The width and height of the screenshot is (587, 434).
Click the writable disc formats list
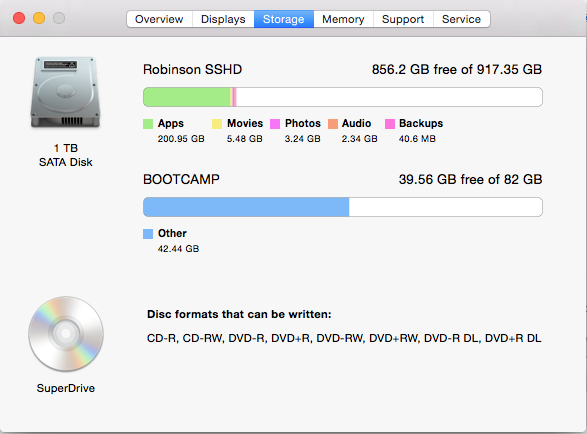click(344, 339)
